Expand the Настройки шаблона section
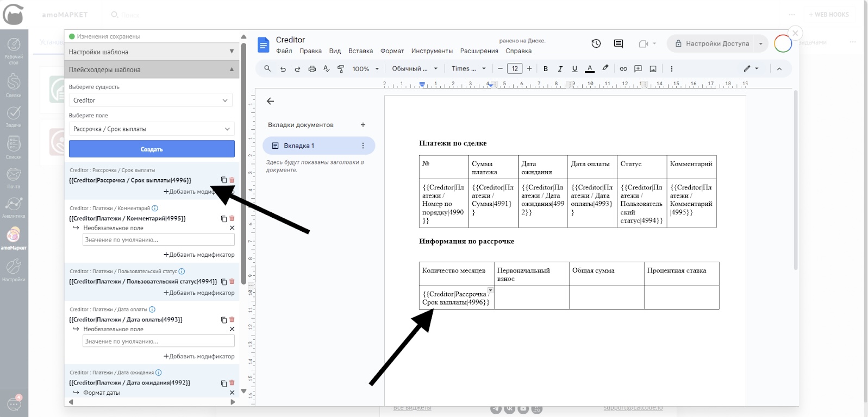Screen dimensions: 868x417 click(x=152, y=52)
